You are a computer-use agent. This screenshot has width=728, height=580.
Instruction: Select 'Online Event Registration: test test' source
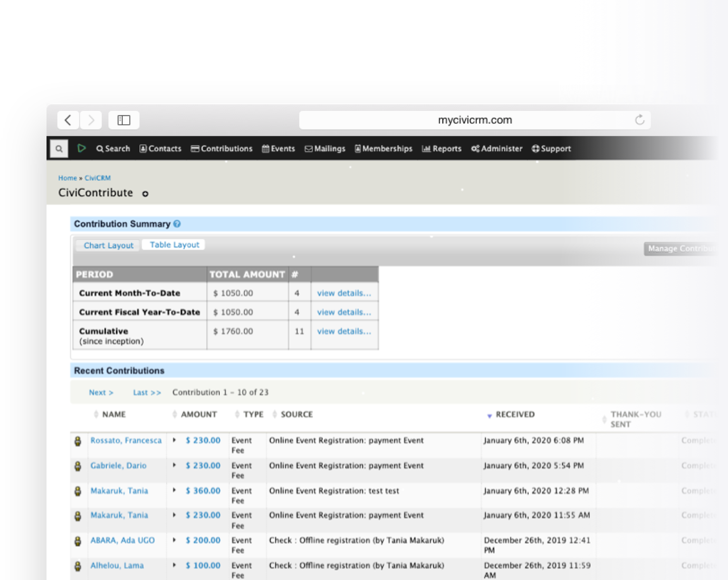pos(334,491)
